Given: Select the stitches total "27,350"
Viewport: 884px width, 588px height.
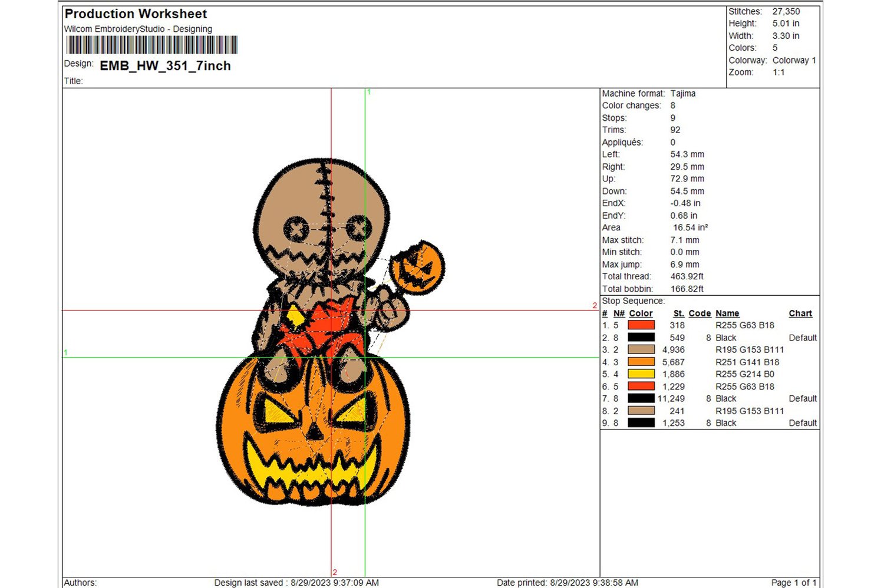Looking at the screenshot, I should 786,11.
